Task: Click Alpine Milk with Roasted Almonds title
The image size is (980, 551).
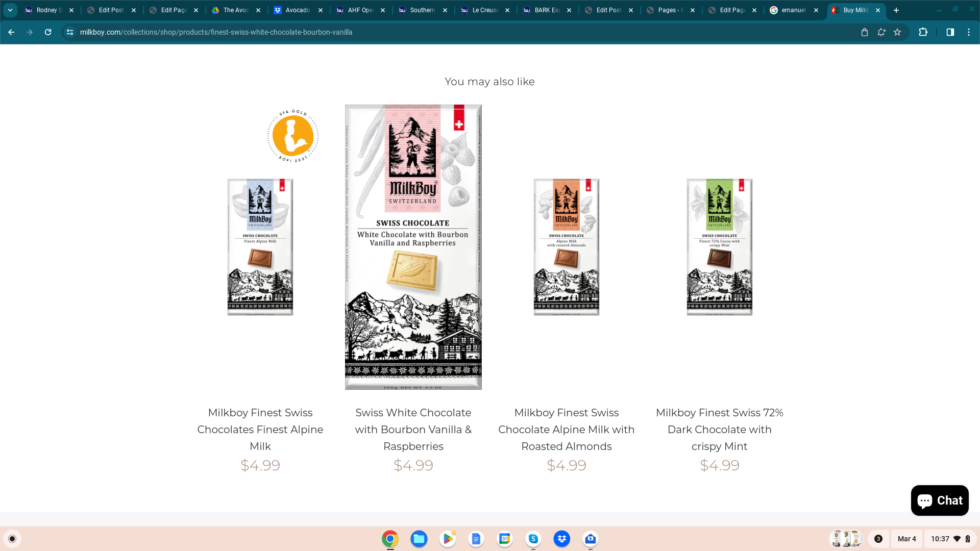Action: point(567,430)
